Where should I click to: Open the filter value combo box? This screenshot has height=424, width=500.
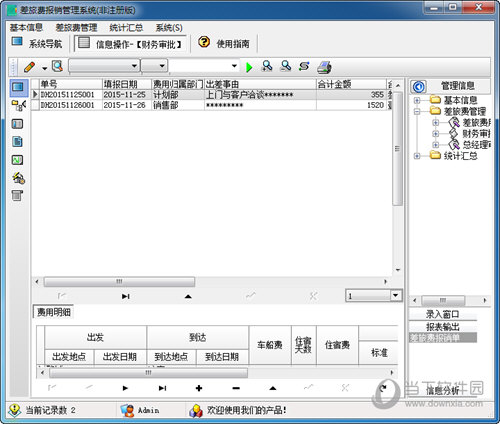pyautogui.click(x=204, y=66)
